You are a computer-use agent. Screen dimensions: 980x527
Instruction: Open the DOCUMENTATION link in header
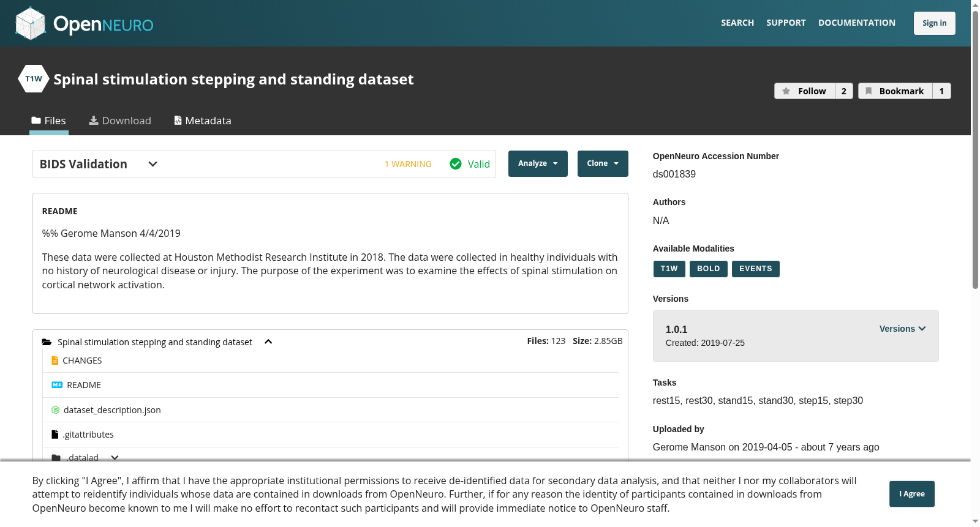pyautogui.click(x=857, y=23)
